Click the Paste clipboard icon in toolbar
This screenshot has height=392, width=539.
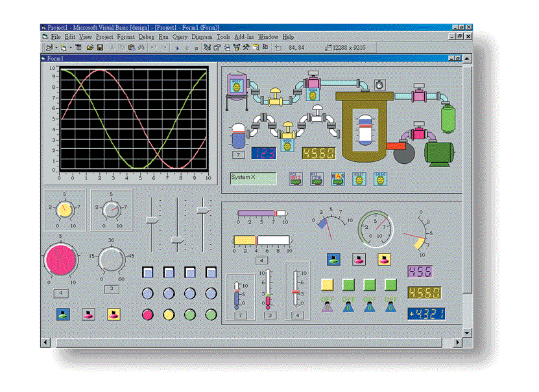tap(132, 48)
